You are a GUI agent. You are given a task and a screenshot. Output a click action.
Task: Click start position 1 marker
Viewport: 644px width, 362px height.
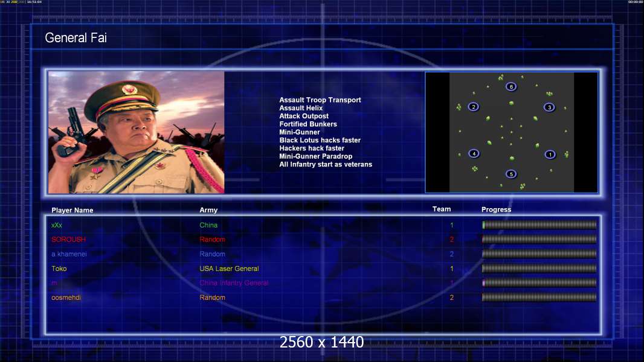[x=550, y=154]
